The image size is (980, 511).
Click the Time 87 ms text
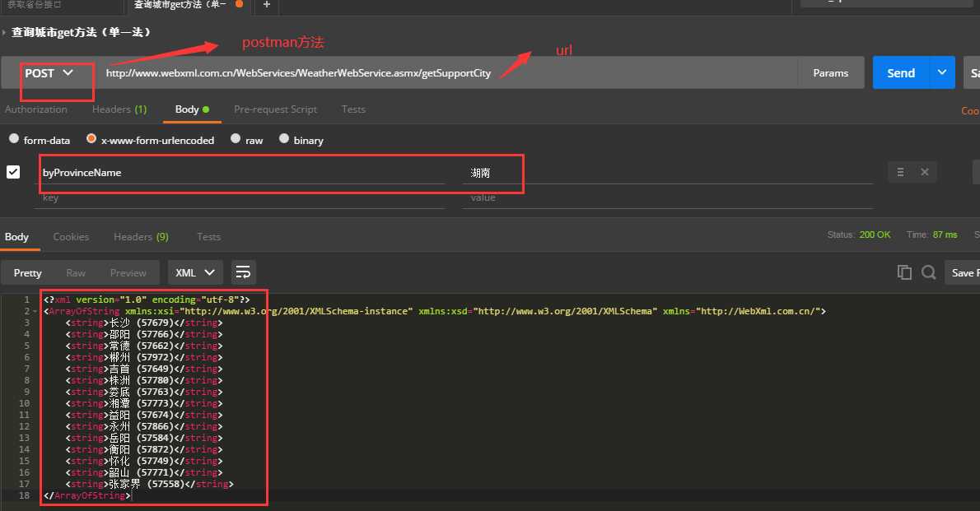932,235
